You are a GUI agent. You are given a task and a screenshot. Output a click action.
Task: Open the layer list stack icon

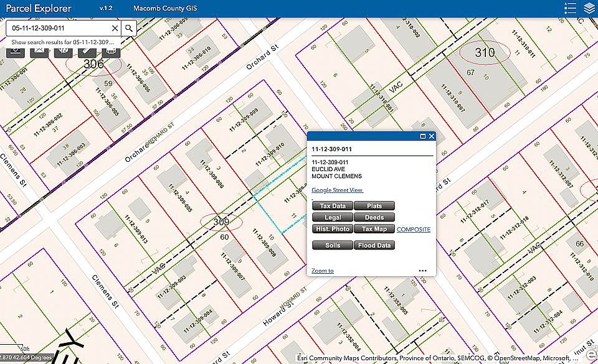click(x=590, y=8)
